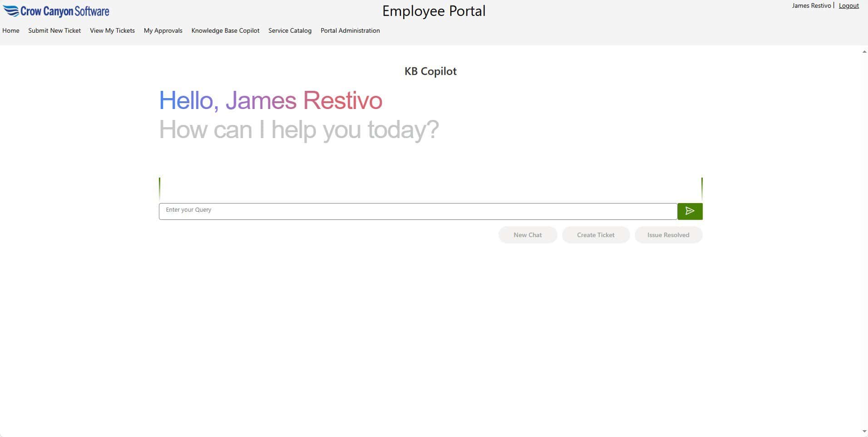Click the Hello, James Restivo greeting text

point(271,100)
